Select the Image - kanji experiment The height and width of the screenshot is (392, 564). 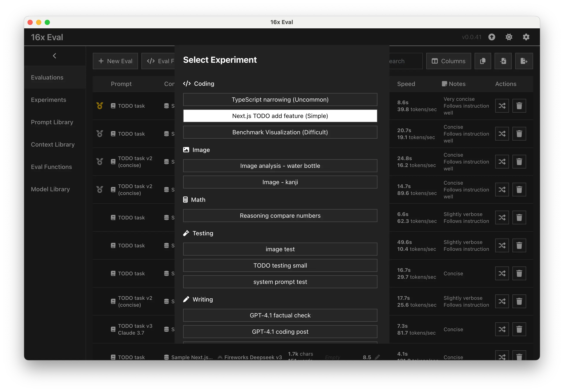click(x=280, y=182)
